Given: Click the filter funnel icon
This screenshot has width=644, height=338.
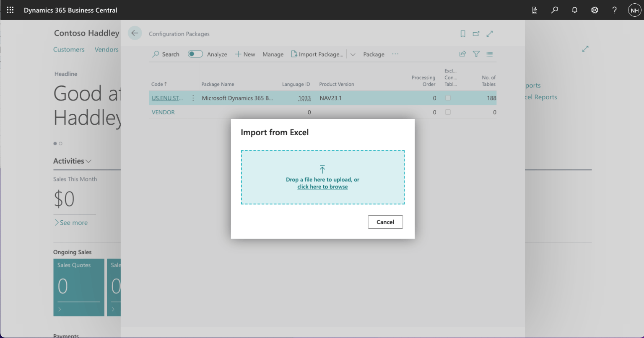Looking at the screenshot, I should (476, 54).
